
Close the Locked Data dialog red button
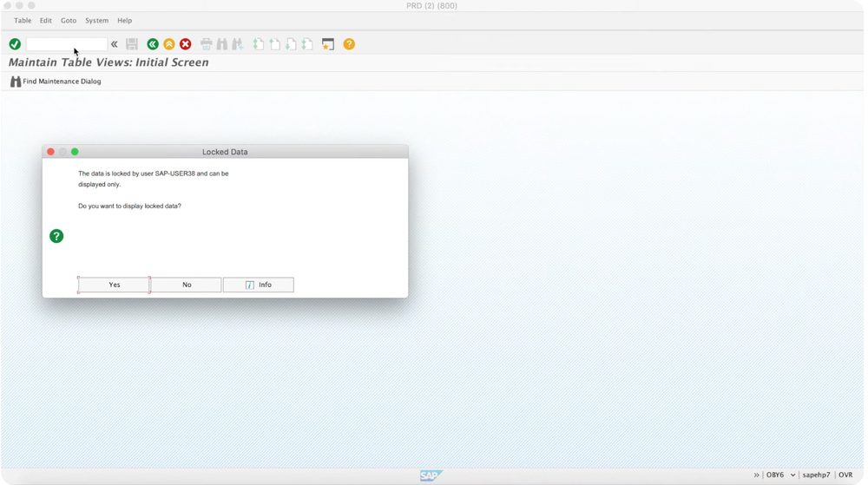[x=50, y=152]
